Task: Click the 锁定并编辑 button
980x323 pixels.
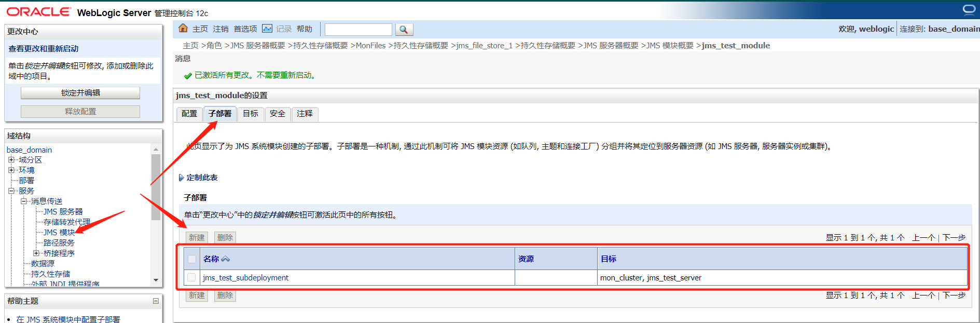Action: (x=80, y=93)
